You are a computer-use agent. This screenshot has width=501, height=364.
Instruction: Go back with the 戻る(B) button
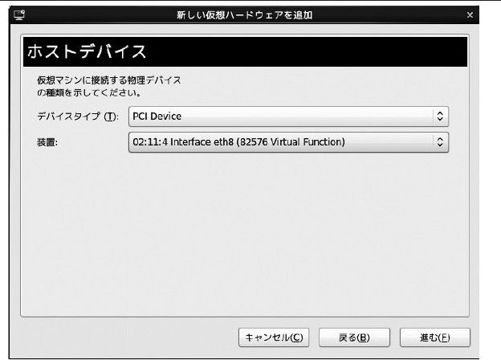click(354, 338)
